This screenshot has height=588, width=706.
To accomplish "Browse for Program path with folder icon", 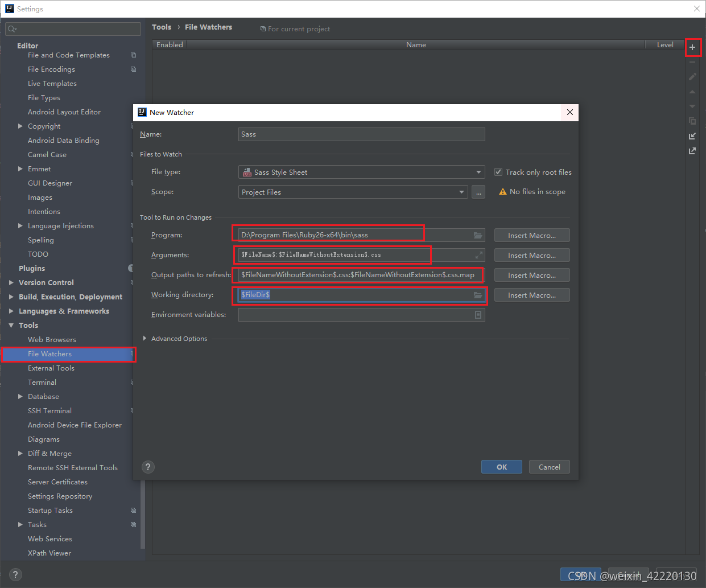I will 478,235.
